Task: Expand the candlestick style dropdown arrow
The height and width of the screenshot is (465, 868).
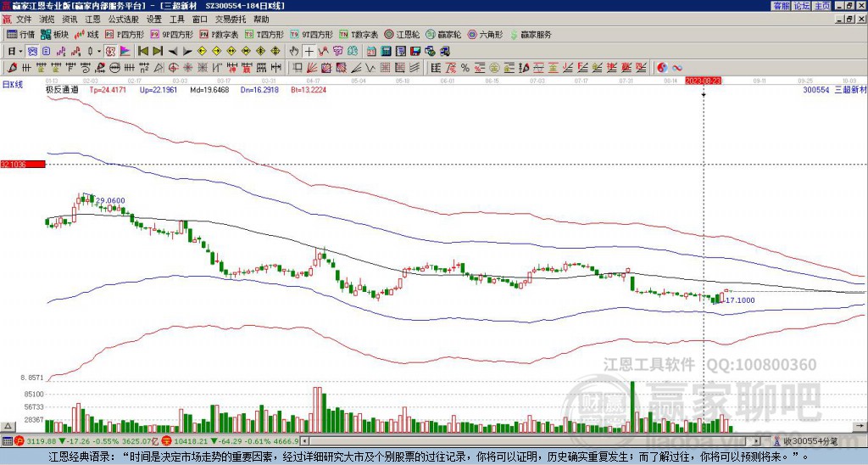Action: [99, 51]
